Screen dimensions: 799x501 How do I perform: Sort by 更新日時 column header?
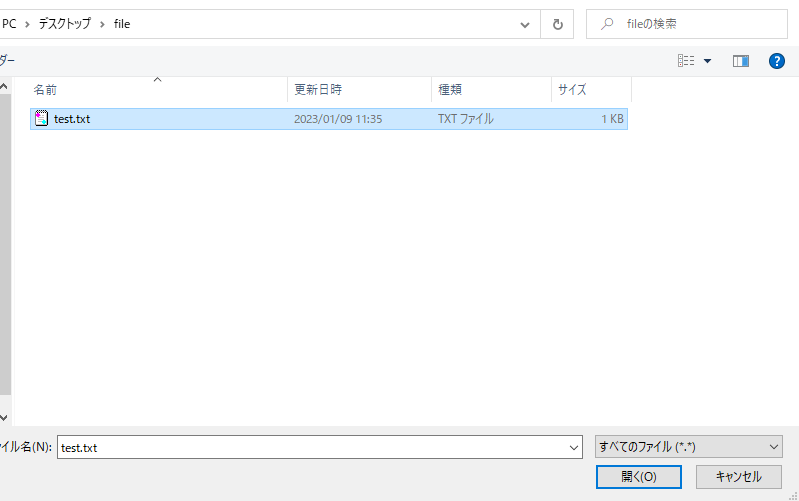click(318, 90)
